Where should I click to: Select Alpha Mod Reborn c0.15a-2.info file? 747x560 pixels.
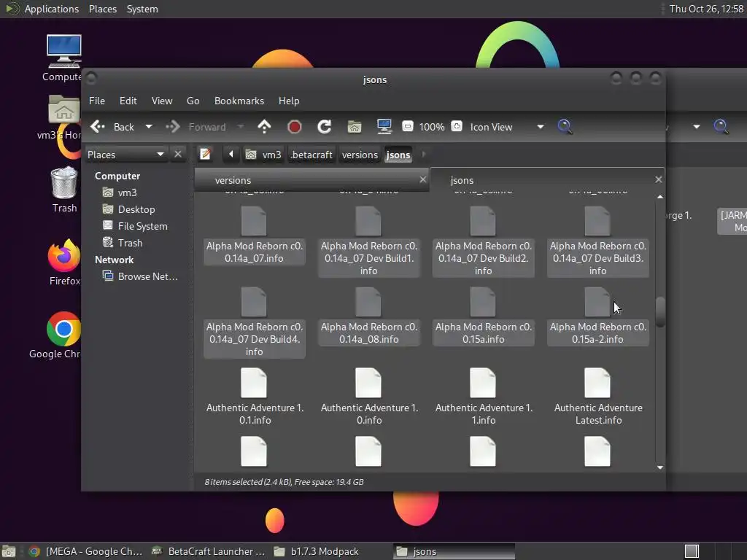597,316
